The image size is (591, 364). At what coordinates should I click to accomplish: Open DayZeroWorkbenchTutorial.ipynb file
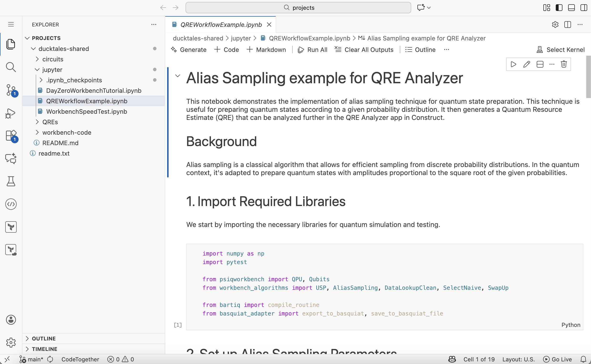tap(94, 90)
